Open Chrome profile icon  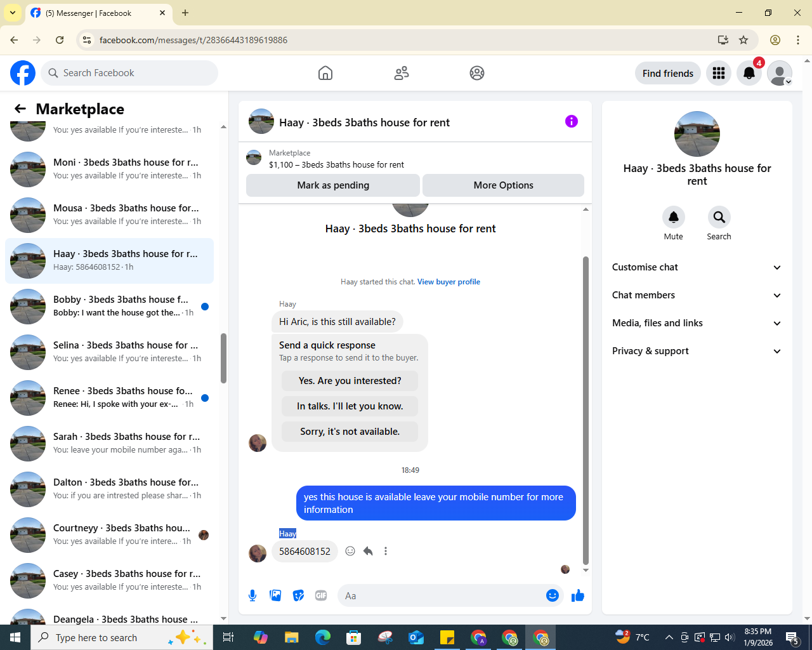775,40
